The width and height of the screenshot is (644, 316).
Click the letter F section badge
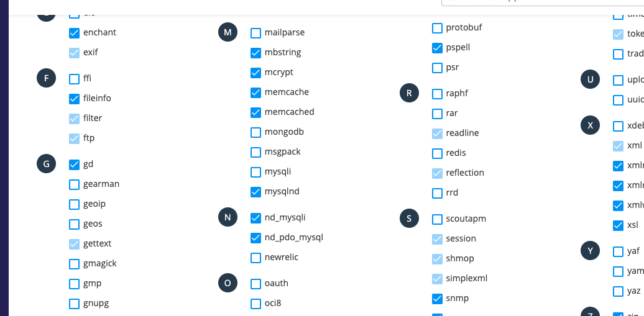[x=47, y=78]
